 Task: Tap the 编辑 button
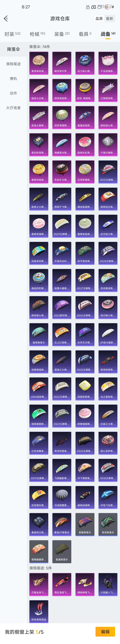pos(105,631)
